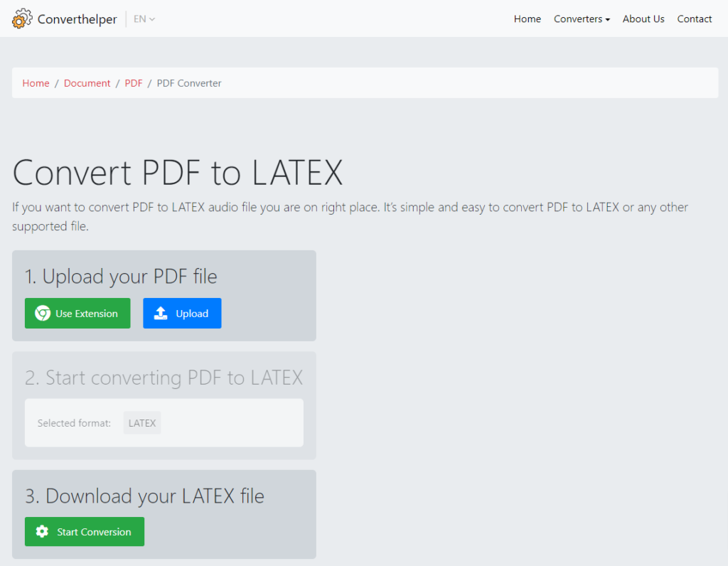Click the Selected format field
This screenshot has height=566, width=728.
[74, 422]
